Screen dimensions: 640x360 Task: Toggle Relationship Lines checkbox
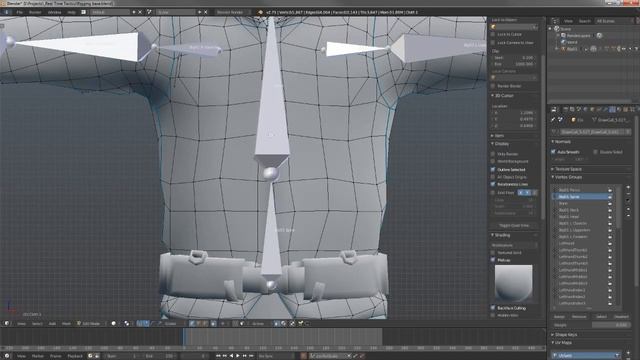pyautogui.click(x=493, y=184)
